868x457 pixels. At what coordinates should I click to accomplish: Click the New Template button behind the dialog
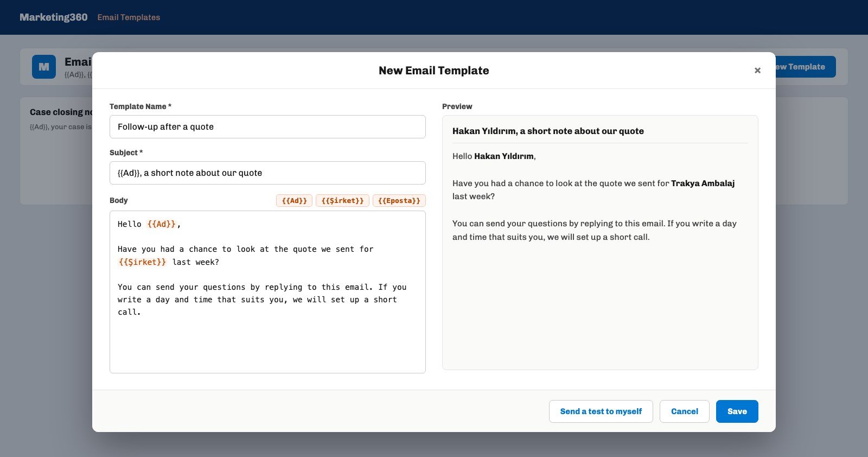(x=805, y=67)
